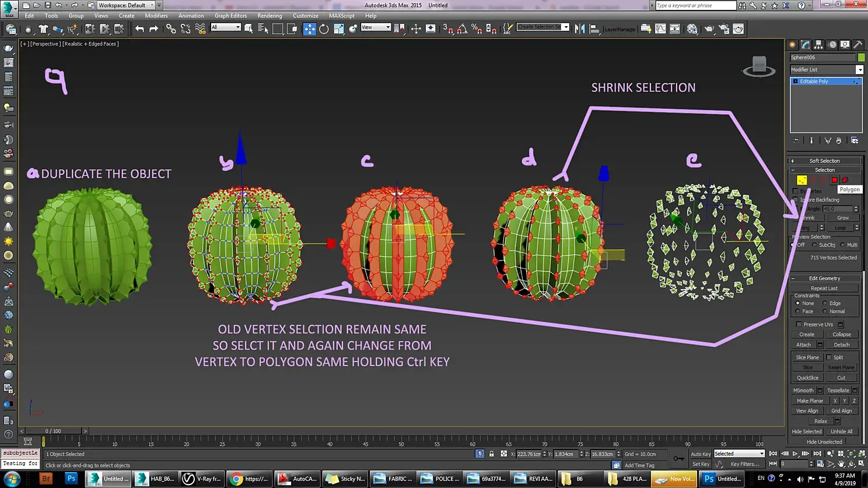Screen dimensions: 868x488
Task: Activate the Unlink Selection tool
Action: [185, 29]
